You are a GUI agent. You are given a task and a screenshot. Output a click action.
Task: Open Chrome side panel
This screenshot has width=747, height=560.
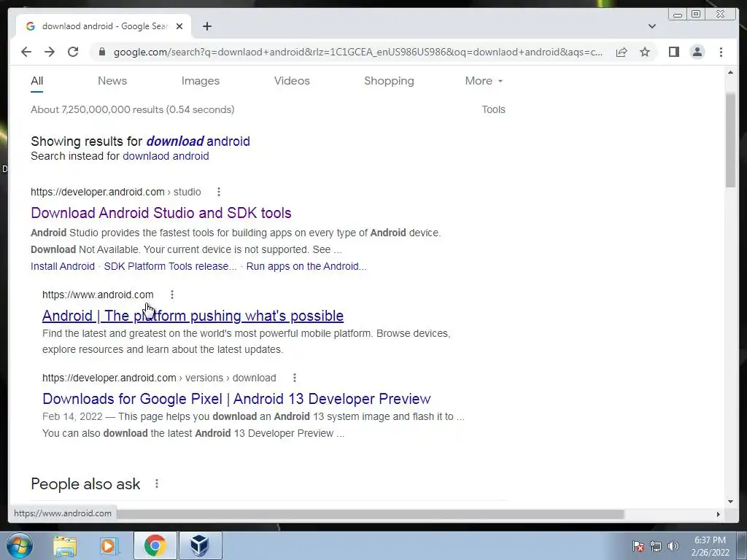click(673, 52)
